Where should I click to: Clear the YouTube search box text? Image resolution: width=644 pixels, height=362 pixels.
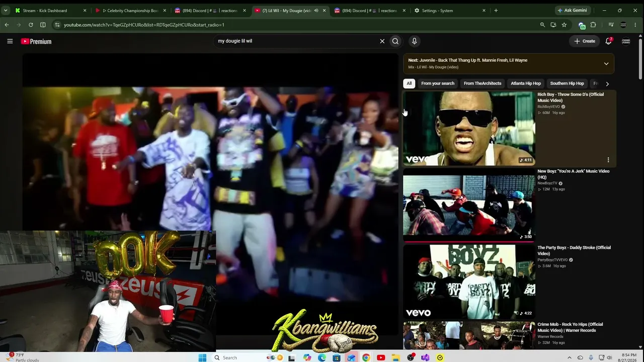point(382,41)
